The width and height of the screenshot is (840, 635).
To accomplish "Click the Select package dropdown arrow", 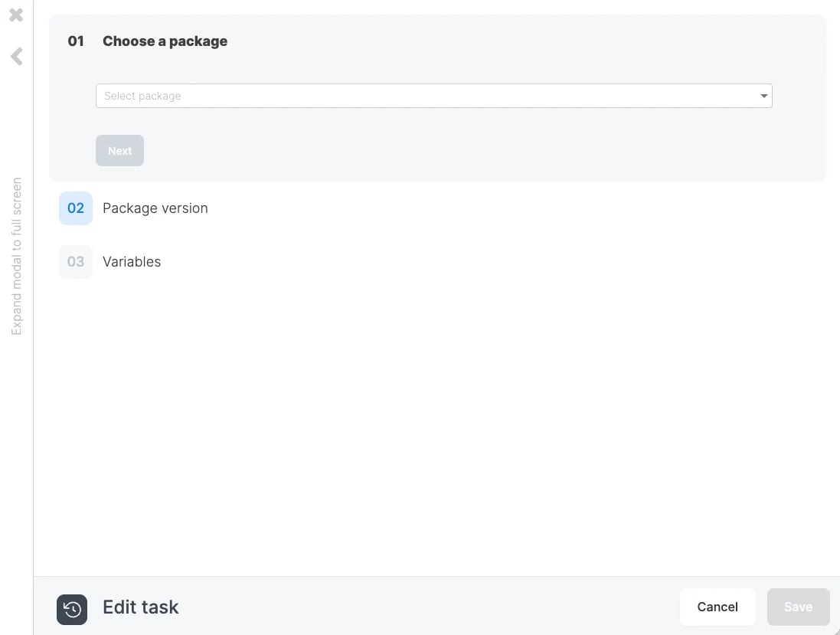I will click(764, 96).
